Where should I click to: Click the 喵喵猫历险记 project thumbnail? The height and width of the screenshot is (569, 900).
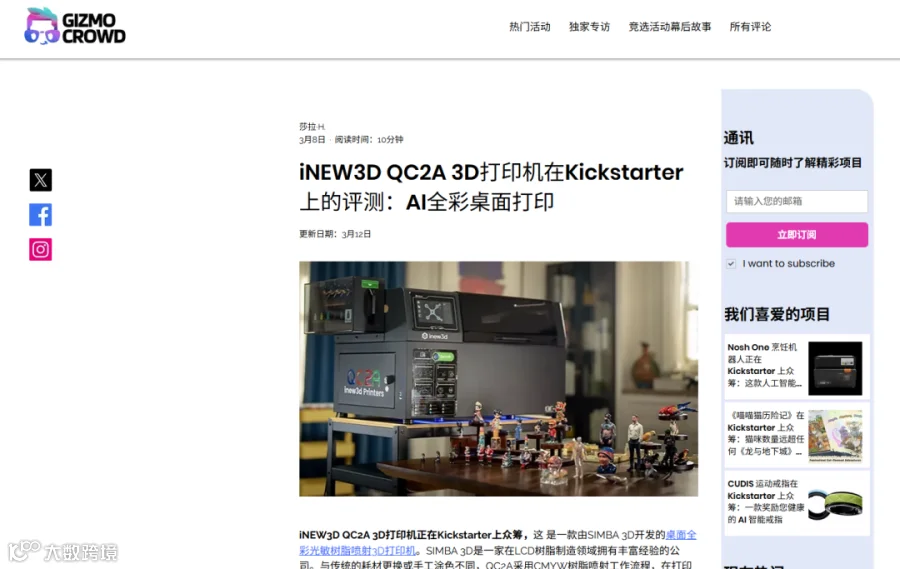(x=835, y=436)
